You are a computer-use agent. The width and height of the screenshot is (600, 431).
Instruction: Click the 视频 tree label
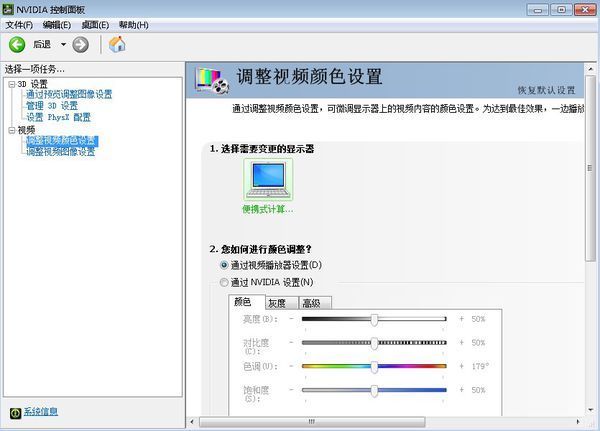(26, 130)
